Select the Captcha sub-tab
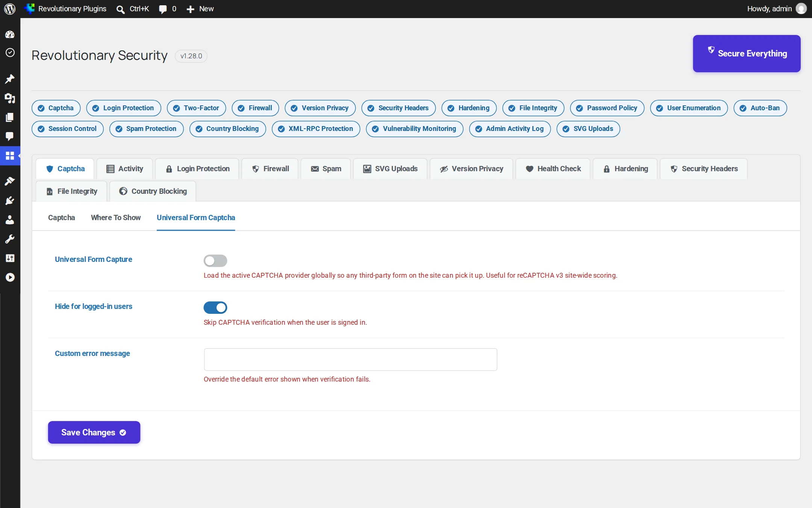 click(61, 217)
